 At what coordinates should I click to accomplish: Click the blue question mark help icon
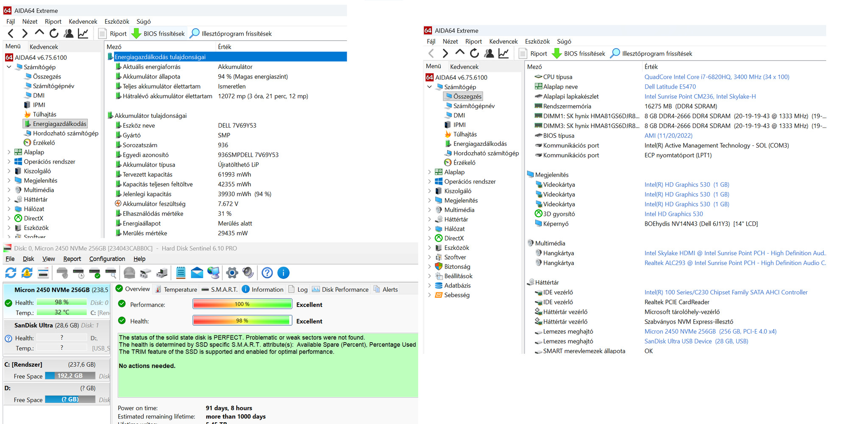[x=267, y=273]
